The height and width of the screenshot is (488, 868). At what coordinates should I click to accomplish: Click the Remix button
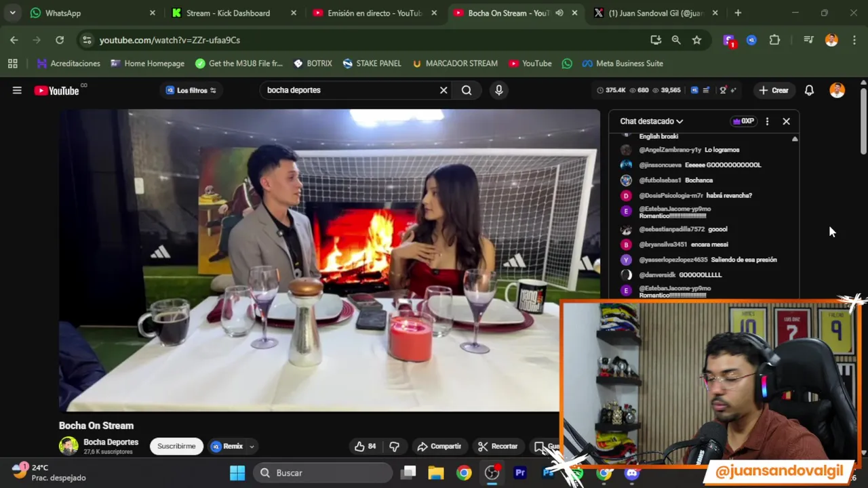tap(227, 446)
